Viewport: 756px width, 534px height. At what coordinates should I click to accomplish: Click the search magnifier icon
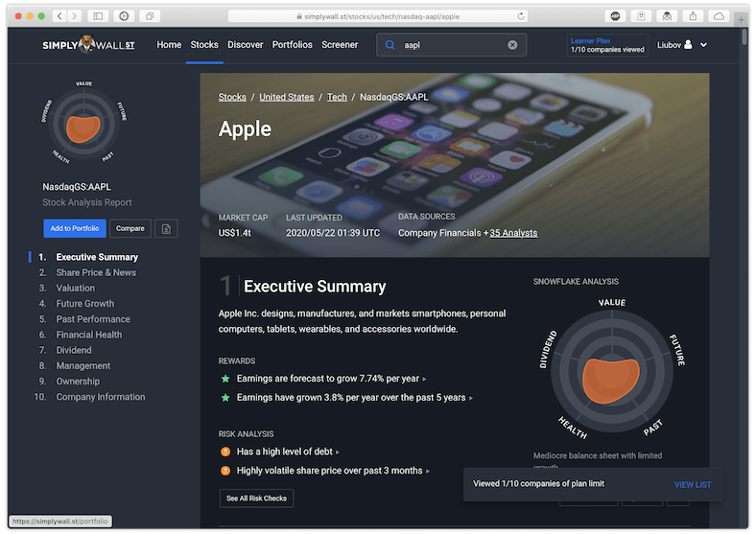click(390, 45)
